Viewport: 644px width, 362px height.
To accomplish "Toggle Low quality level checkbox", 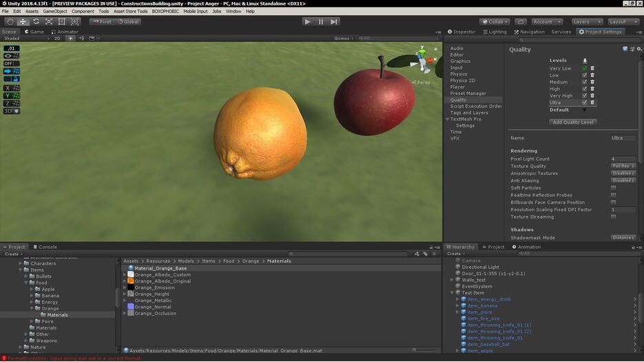I will pos(585,75).
